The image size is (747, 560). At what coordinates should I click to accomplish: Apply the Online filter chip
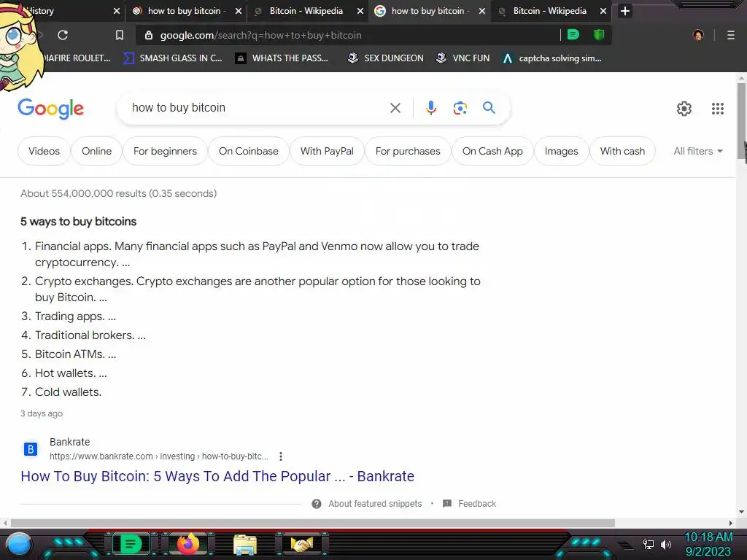[x=96, y=151]
